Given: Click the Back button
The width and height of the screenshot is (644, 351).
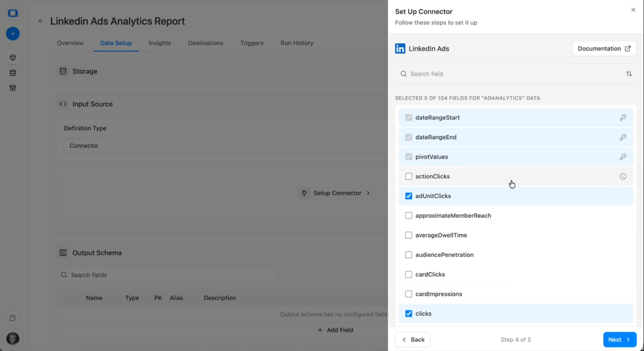Looking at the screenshot, I should [x=413, y=340].
